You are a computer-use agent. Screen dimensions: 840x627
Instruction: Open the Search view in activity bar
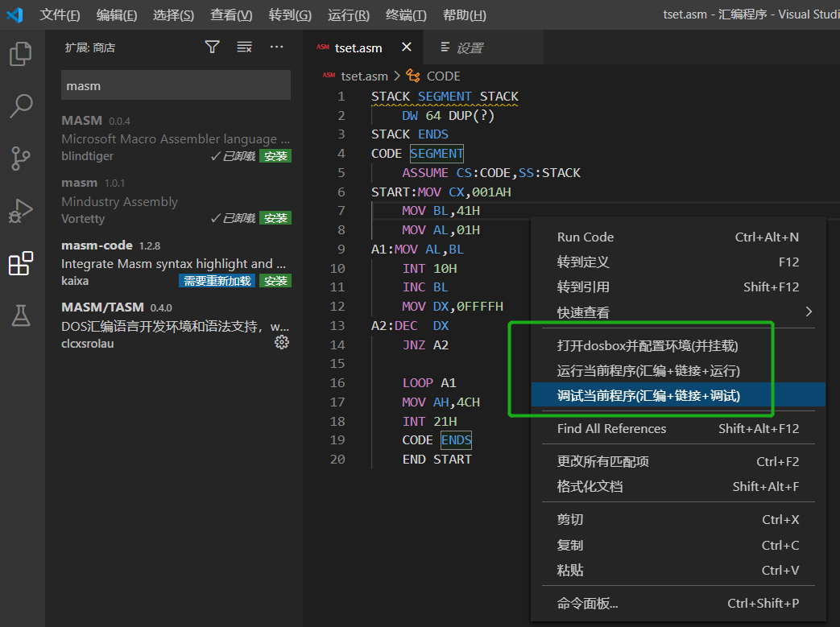[x=21, y=106]
